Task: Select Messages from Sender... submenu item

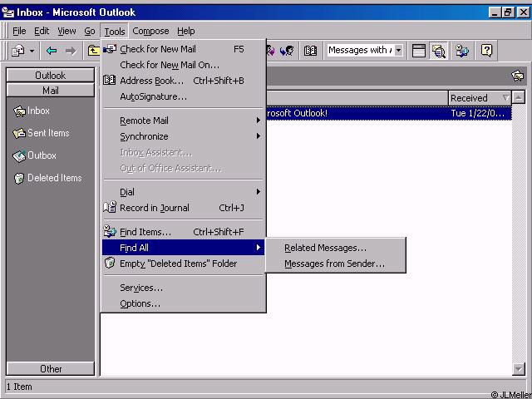Action: tap(336, 264)
